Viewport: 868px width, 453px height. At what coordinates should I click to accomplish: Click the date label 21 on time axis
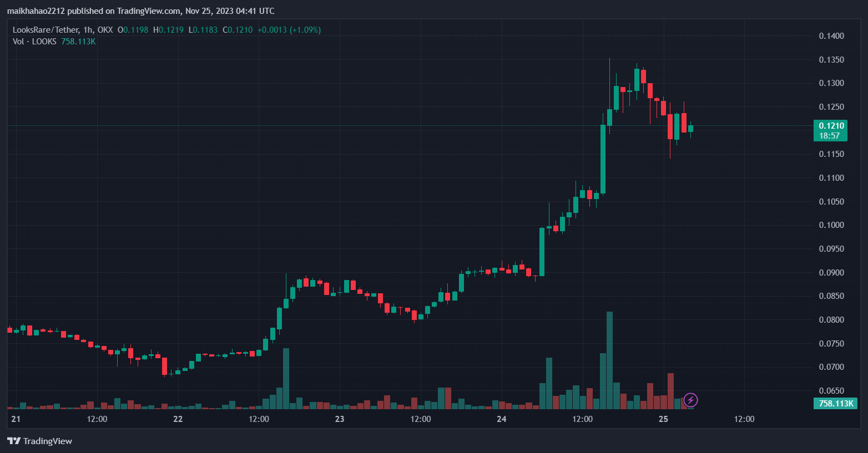point(16,419)
